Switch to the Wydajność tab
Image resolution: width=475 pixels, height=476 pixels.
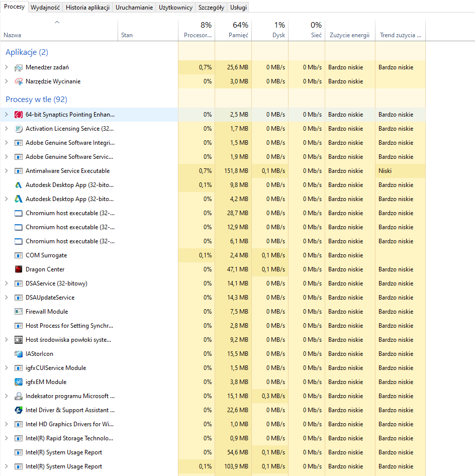[45, 7]
